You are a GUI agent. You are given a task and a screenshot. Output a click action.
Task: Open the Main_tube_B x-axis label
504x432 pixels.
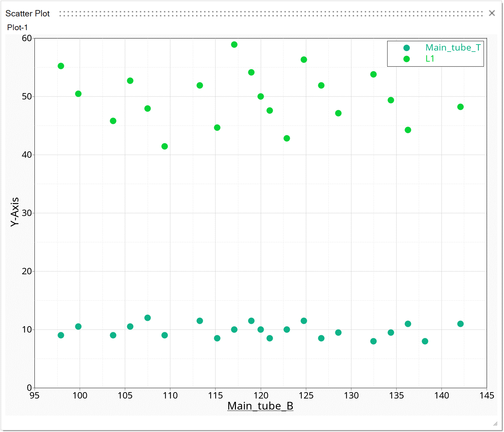[x=260, y=406]
